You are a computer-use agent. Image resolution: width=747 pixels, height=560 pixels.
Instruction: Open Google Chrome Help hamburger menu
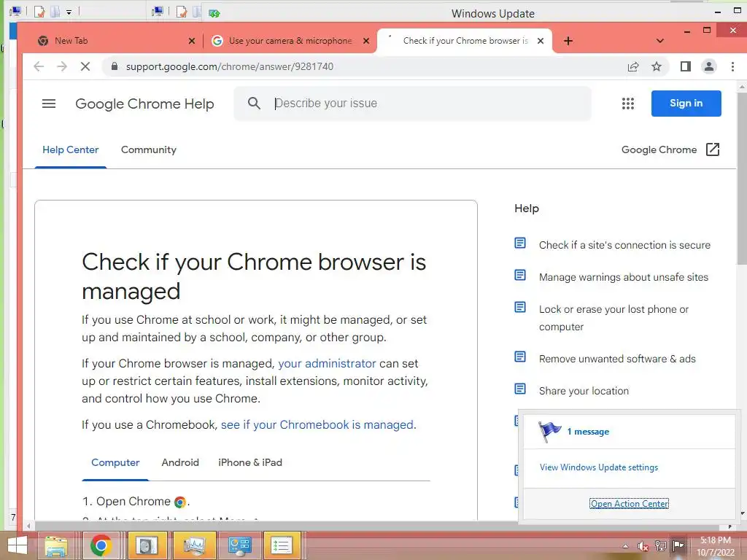(x=49, y=104)
